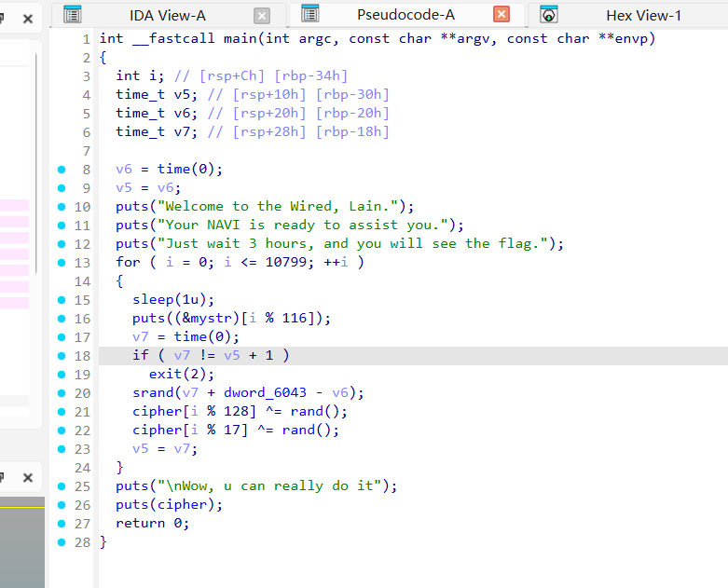Click the Pseudocode-A tab icon
The image size is (728, 588).
point(310,14)
